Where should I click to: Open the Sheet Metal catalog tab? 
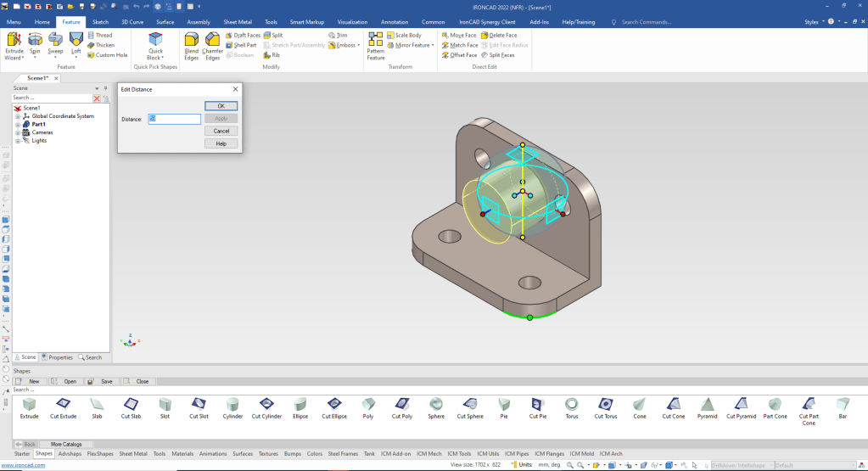click(133, 453)
